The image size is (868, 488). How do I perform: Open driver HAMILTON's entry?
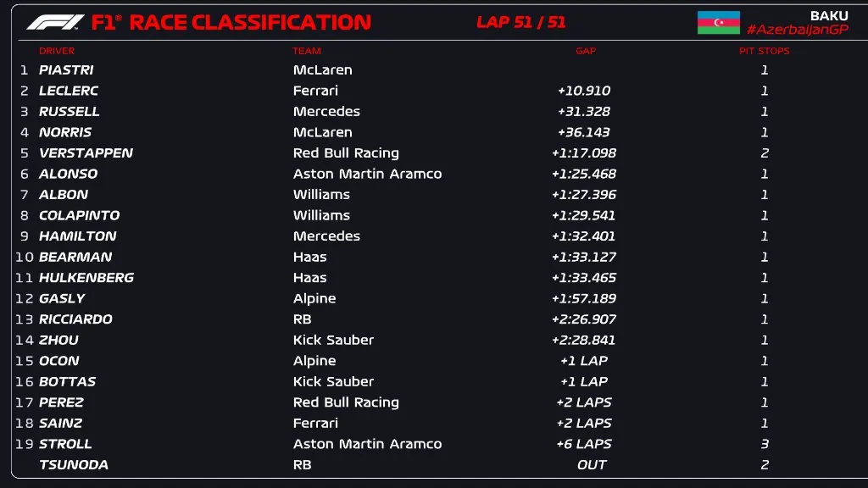[78, 236]
